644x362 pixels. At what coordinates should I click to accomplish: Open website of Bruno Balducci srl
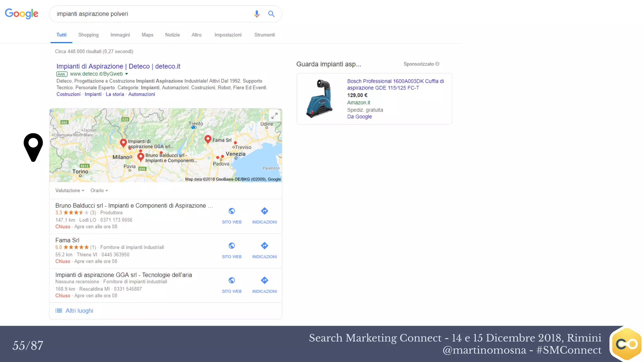coord(232,215)
